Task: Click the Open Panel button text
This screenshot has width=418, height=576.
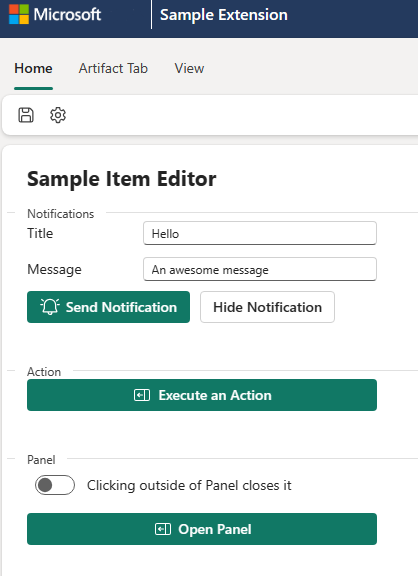Action: (x=215, y=529)
